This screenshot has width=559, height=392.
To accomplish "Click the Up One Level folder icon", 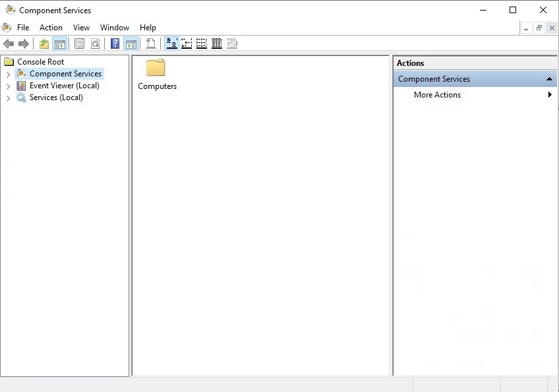I will coord(44,44).
